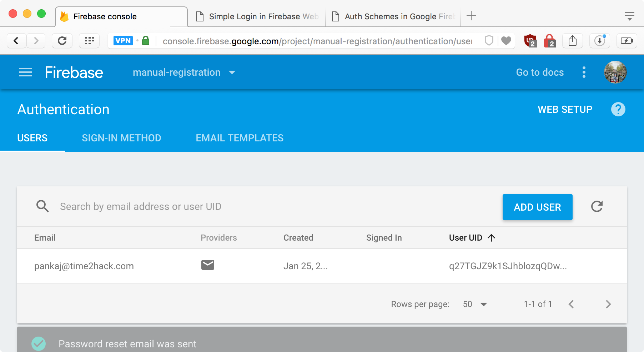644x352 pixels.
Task: Toggle the VPN badge in address bar
Action: tap(123, 41)
